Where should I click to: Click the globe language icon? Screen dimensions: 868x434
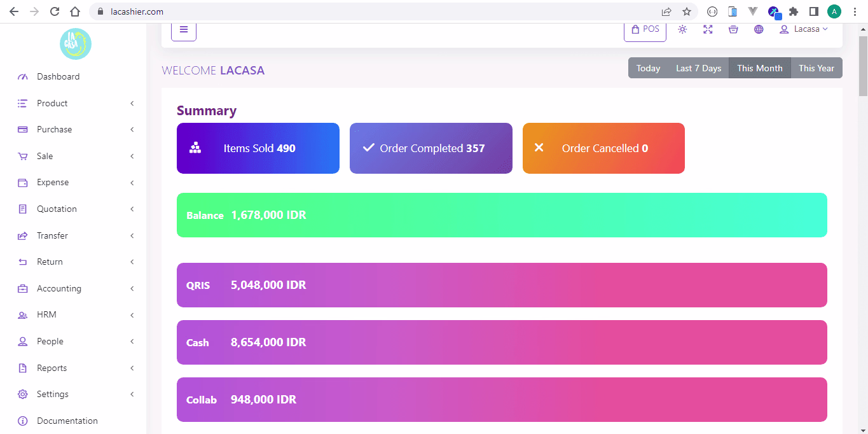click(x=759, y=29)
